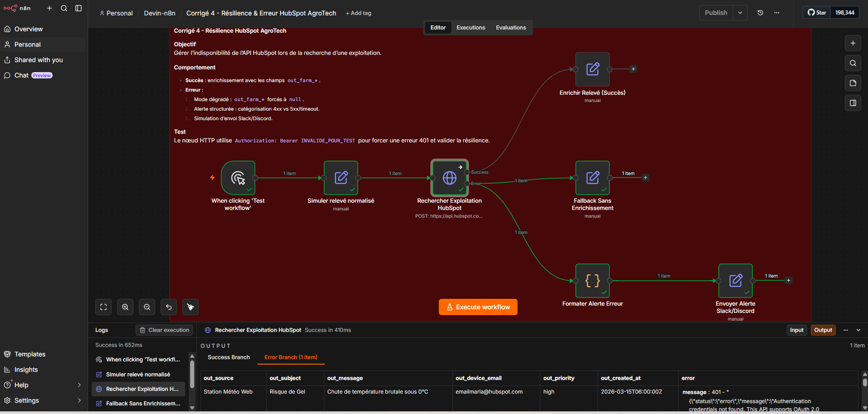Open the Publish dropdown arrow
Viewport: 868px width, 414px height.
tap(740, 13)
